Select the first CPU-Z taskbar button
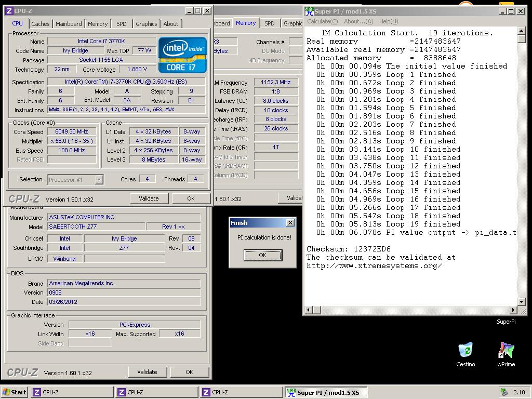Image resolution: width=532 pixels, height=399 pixels. [x=72, y=392]
